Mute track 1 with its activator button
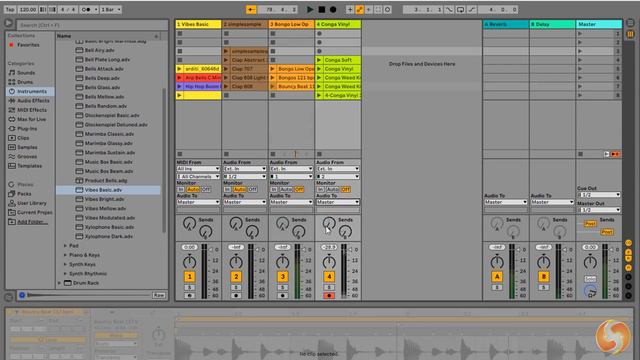 (x=189, y=277)
